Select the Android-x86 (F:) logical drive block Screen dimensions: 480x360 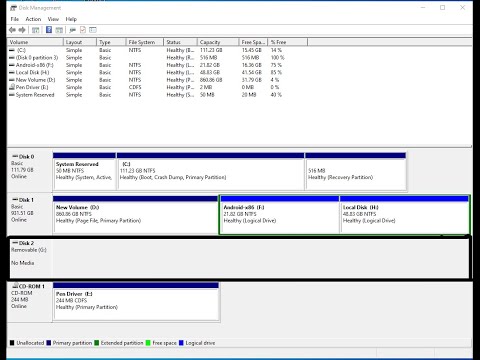tap(279, 215)
